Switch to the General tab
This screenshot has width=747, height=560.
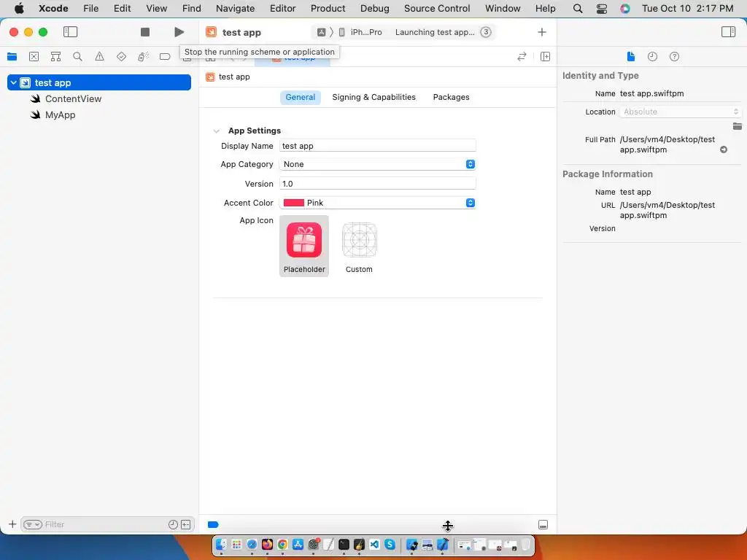pyautogui.click(x=300, y=97)
